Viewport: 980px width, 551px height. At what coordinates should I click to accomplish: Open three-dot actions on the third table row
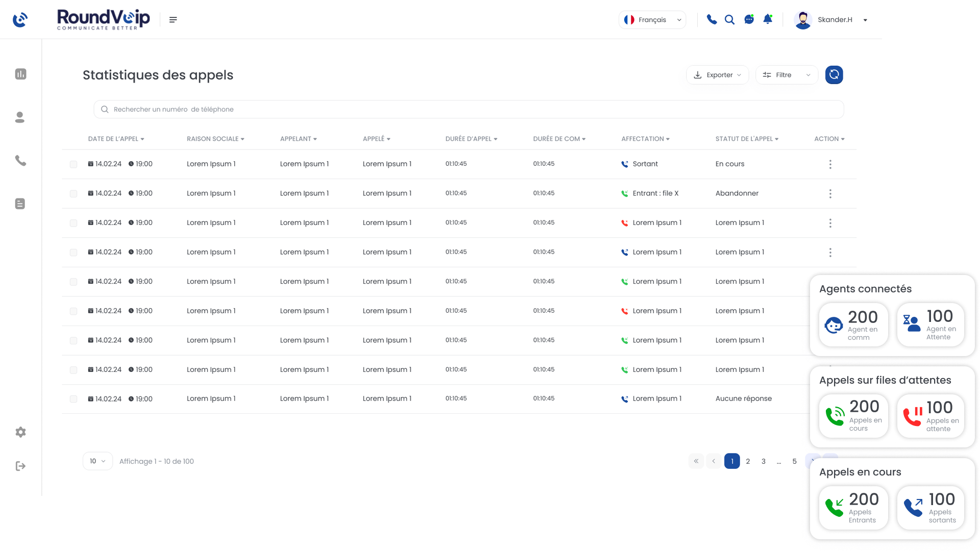pos(830,223)
